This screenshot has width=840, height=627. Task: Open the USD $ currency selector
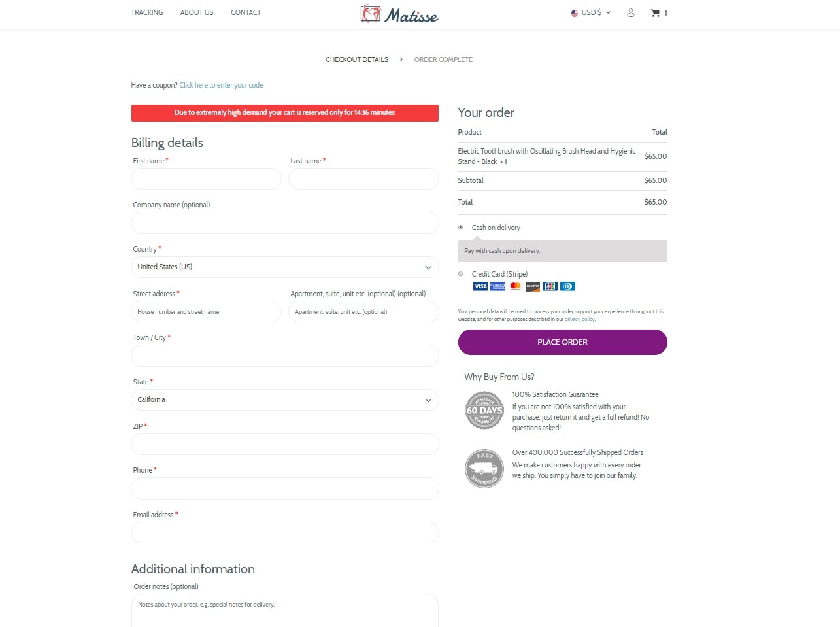pyautogui.click(x=591, y=12)
